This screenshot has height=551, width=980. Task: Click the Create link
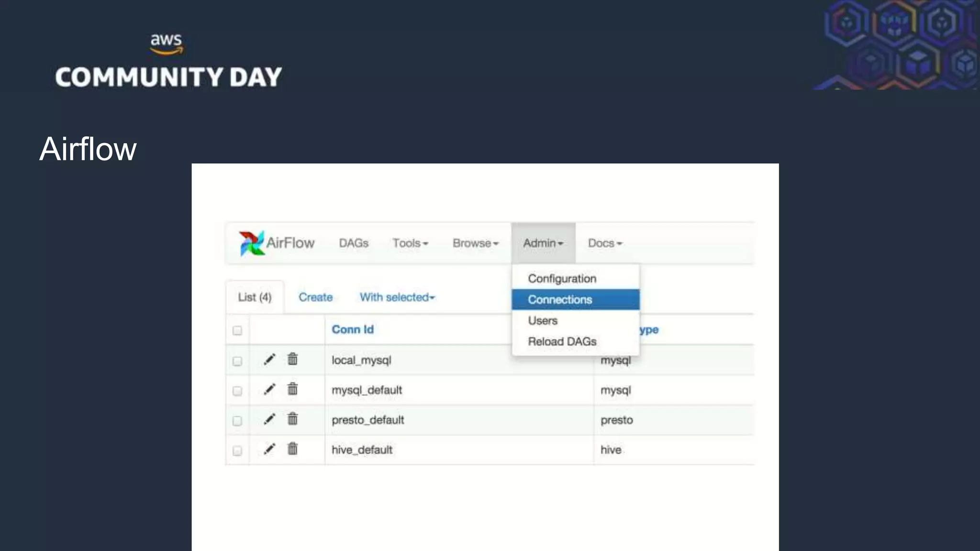pos(315,297)
